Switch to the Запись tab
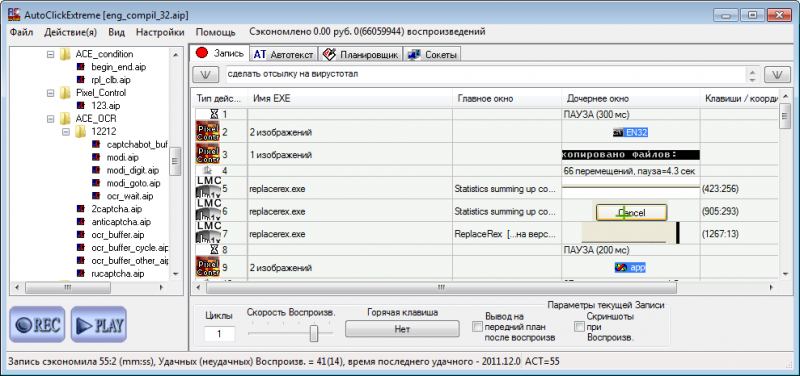The height and width of the screenshot is (376, 800). 219,53
